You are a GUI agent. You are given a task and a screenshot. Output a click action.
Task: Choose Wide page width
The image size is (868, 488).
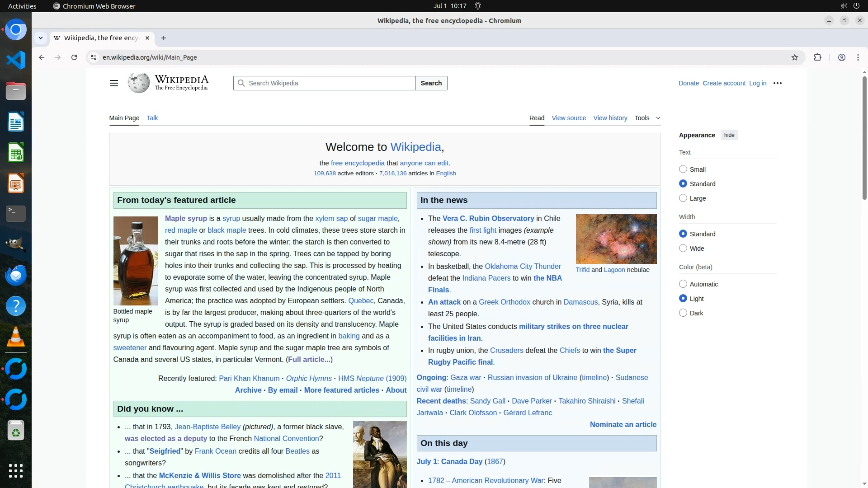pyautogui.click(x=683, y=249)
